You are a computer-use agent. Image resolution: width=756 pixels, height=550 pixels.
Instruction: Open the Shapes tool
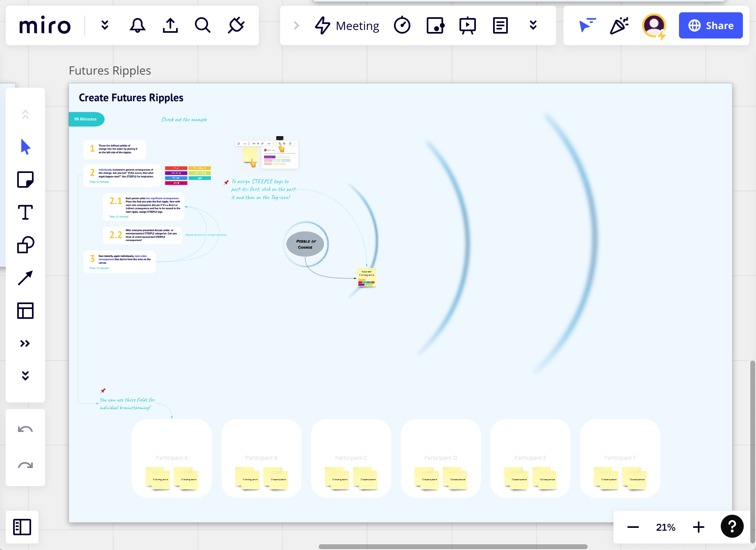(25, 245)
